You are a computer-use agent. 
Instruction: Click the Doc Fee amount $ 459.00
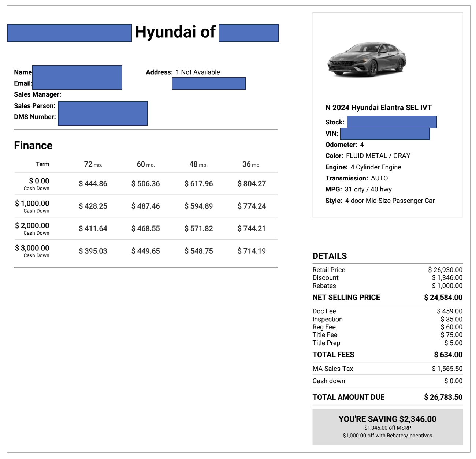click(x=450, y=311)
